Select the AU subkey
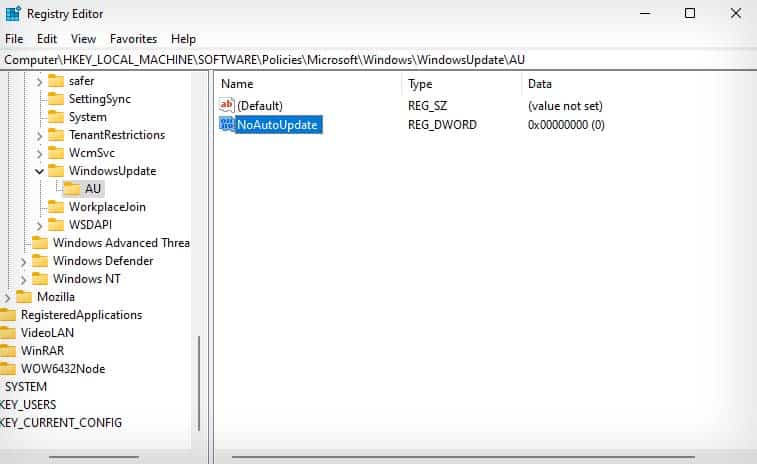The width and height of the screenshot is (757, 464). (93, 188)
